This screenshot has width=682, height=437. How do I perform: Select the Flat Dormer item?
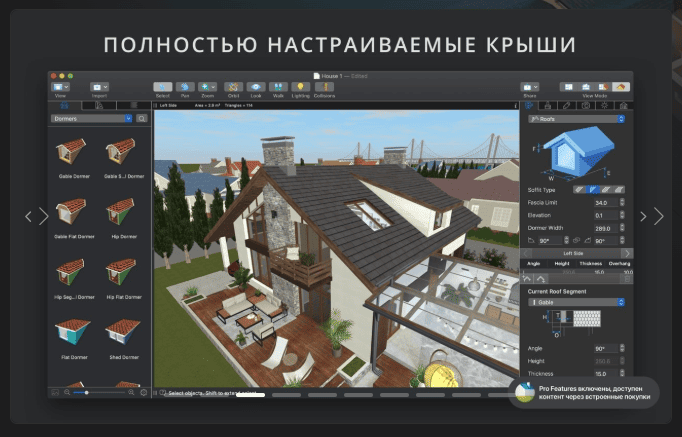[74, 338]
